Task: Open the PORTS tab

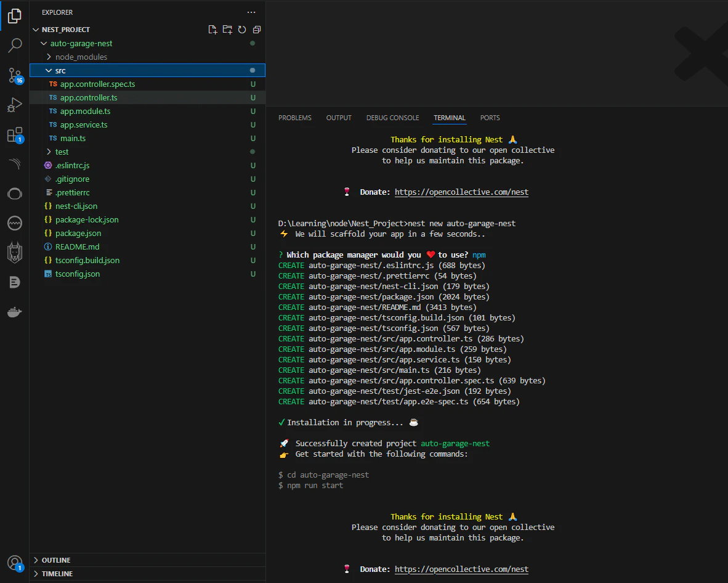Action: pos(490,118)
